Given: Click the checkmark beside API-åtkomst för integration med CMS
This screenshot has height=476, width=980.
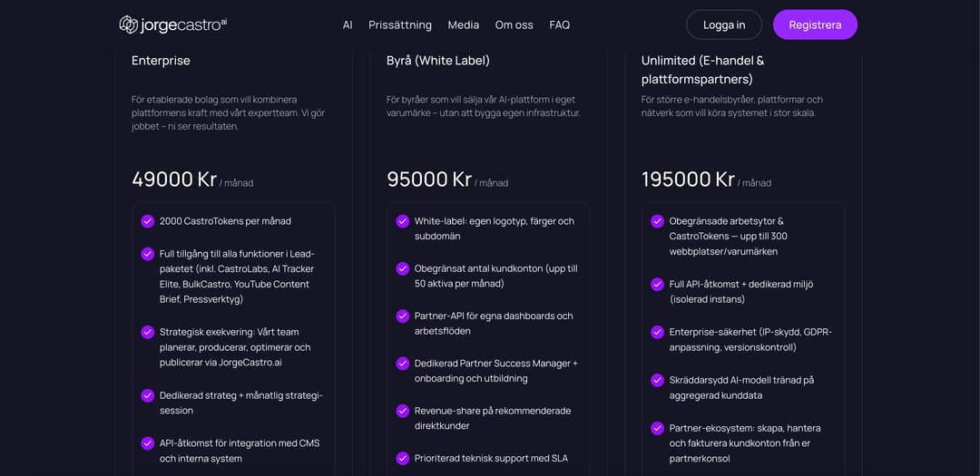Looking at the screenshot, I should (148, 442).
